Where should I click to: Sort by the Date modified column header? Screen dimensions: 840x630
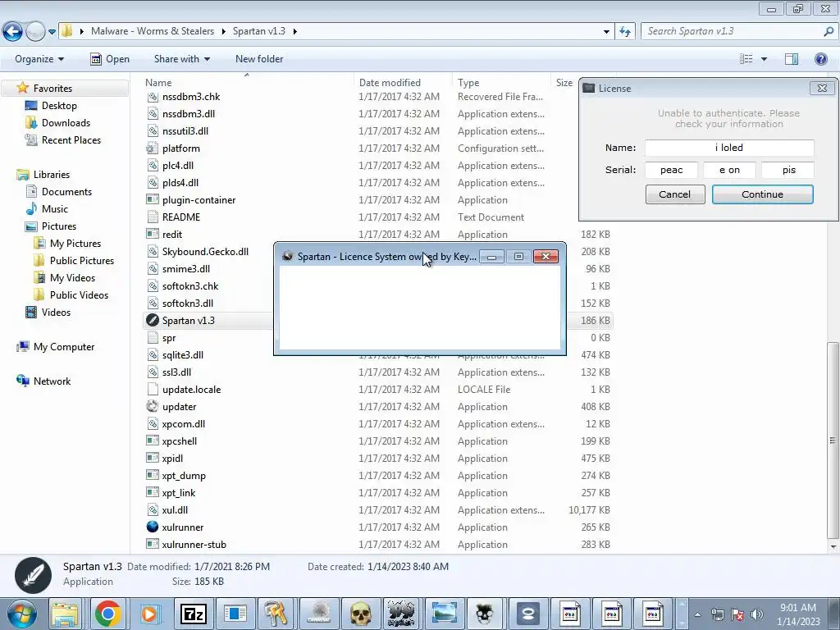click(390, 83)
